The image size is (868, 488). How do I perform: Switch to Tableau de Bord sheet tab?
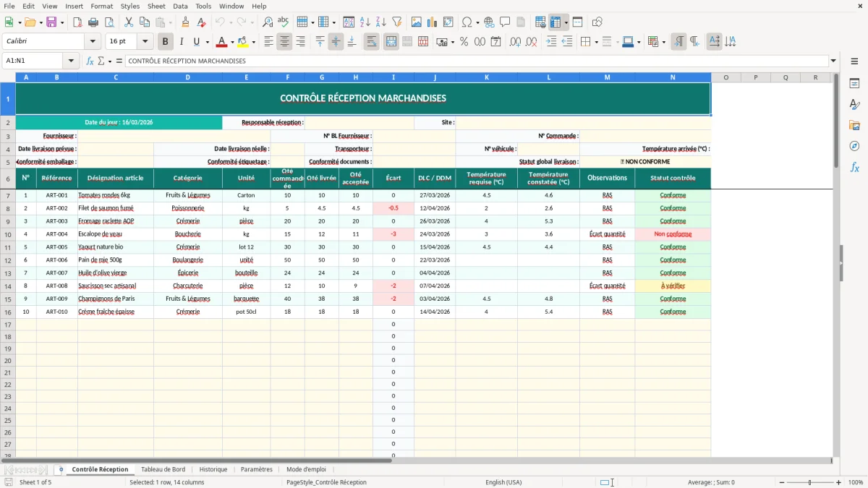coord(163,469)
